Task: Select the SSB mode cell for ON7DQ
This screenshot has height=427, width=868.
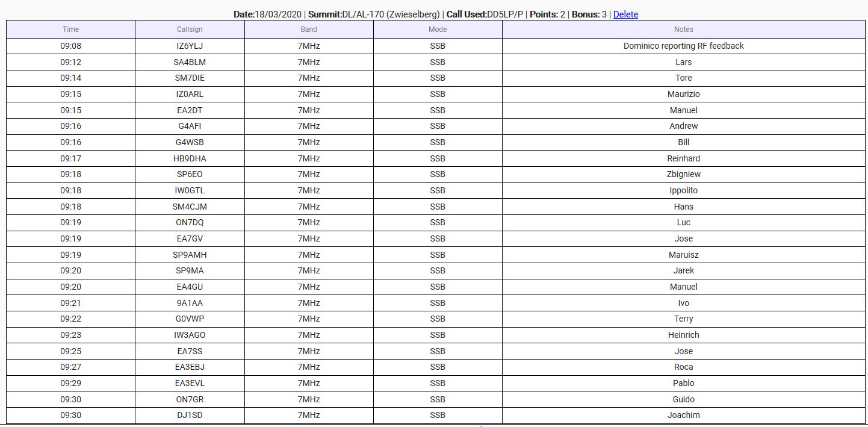Action: click(438, 222)
